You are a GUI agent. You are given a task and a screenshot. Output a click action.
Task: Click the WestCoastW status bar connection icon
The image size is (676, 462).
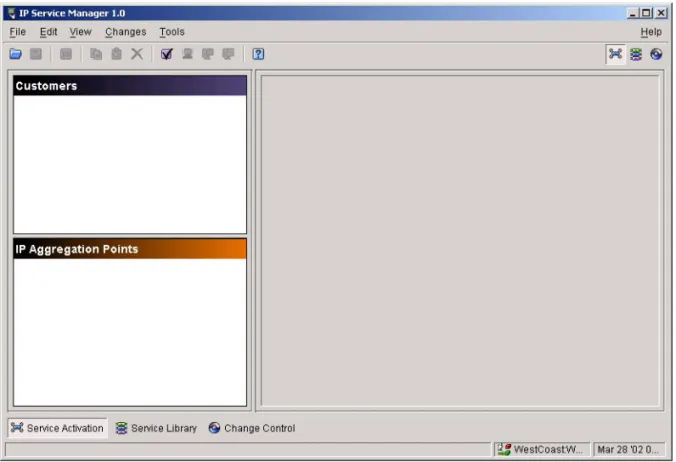(504, 450)
